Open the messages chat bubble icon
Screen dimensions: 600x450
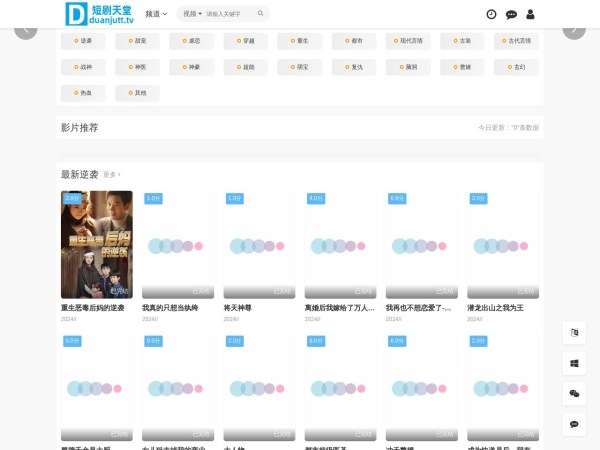[511, 14]
